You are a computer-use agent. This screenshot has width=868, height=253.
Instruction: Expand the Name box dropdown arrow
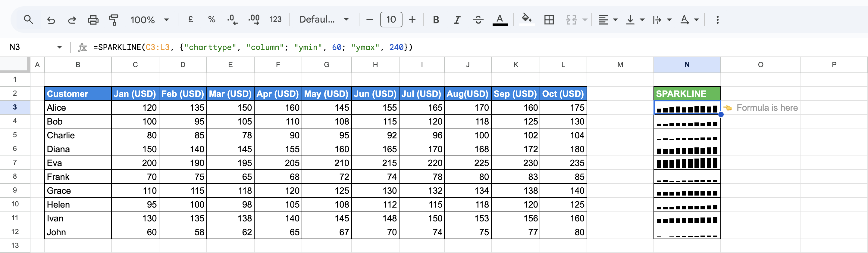[59, 47]
